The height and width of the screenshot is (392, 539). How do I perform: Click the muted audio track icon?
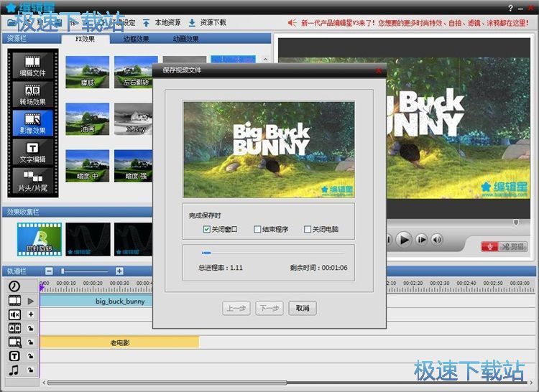click(14, 314)
